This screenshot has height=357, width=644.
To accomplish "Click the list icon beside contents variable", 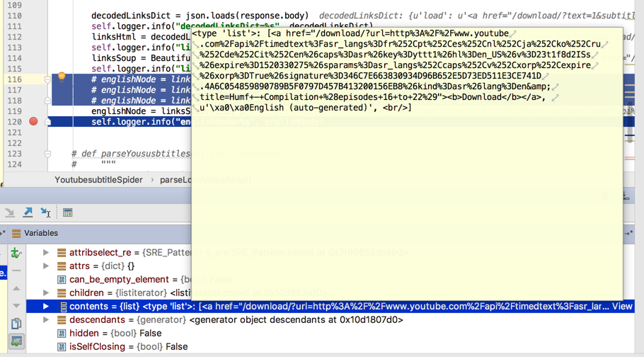I will click(x=64, y=307).
